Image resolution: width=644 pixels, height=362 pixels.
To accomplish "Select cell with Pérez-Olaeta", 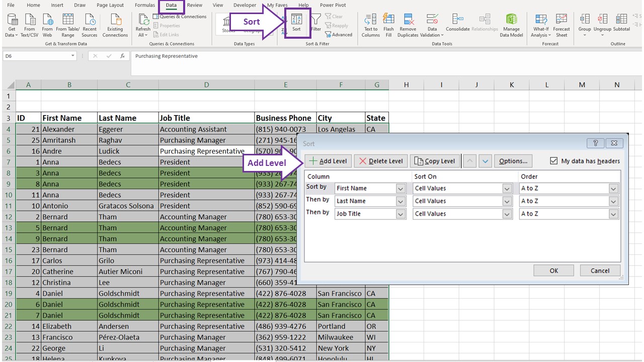I will coord(128,337).
